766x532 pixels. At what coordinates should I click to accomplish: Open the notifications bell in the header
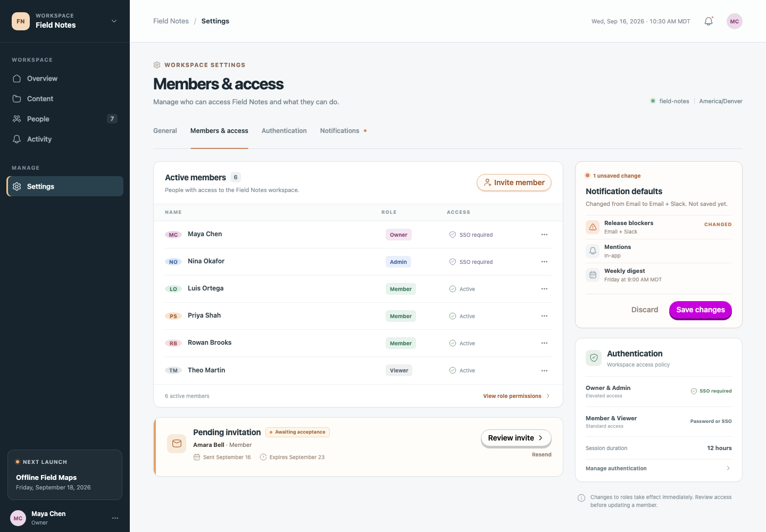(709, 21)
